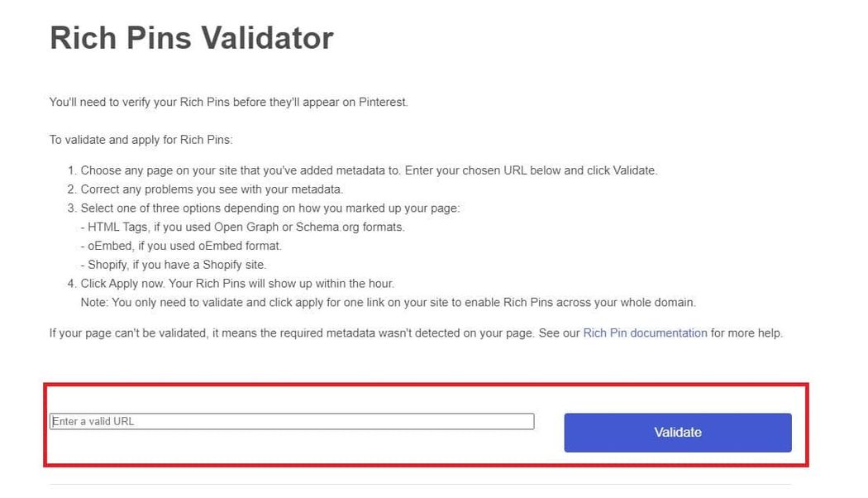Click the 'oEmbed' format option line
Viewport: 868px width, 498px height.
[x=181, y=246]
